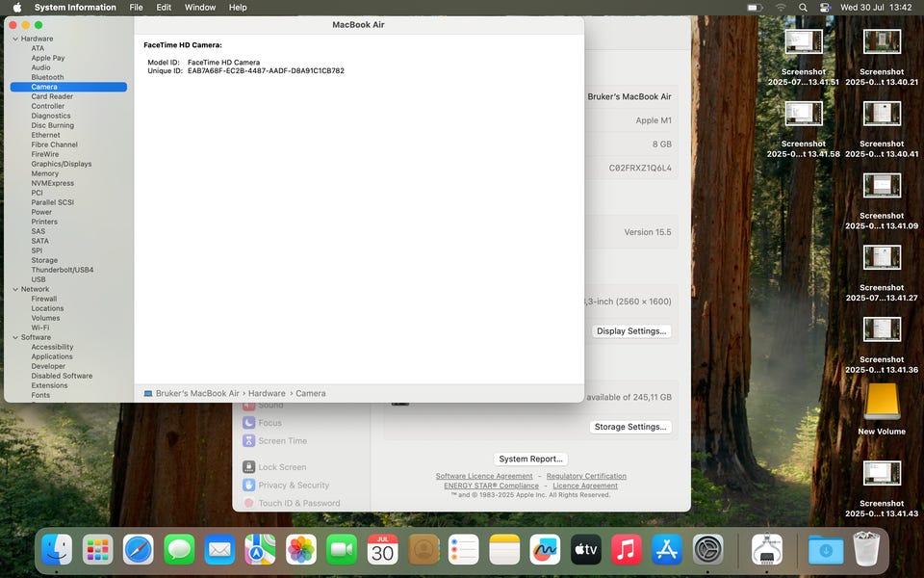Open Trash in the dock
This screenshot has height=578, width=924.
(x=866, y=550)
